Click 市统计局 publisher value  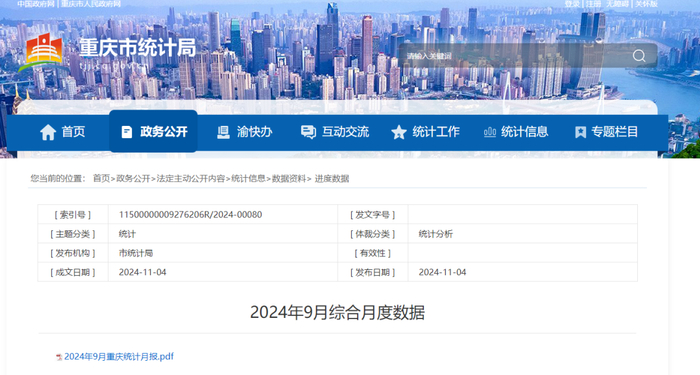[x=136, y=253]
